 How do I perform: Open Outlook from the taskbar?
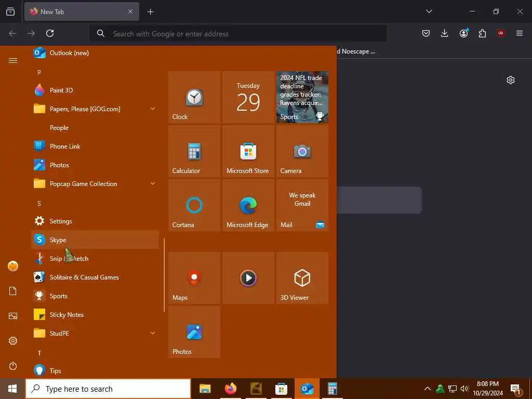tap(307, 389)
